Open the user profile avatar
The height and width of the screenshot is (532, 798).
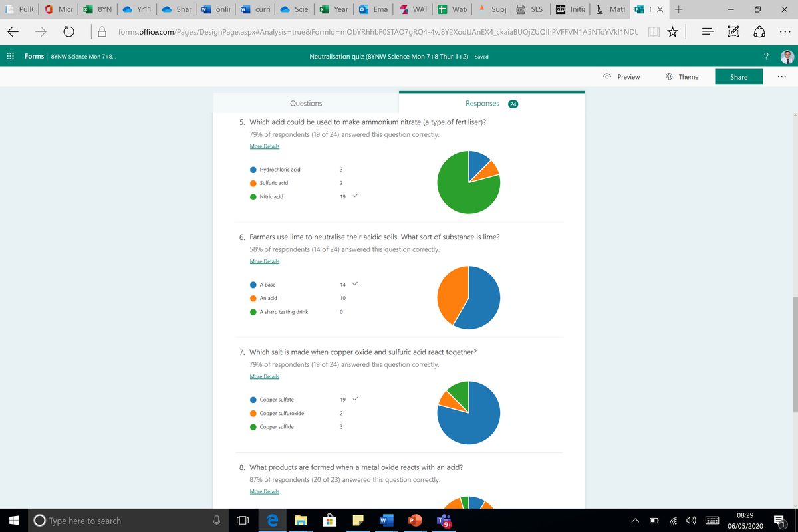(x=788, y=57)
